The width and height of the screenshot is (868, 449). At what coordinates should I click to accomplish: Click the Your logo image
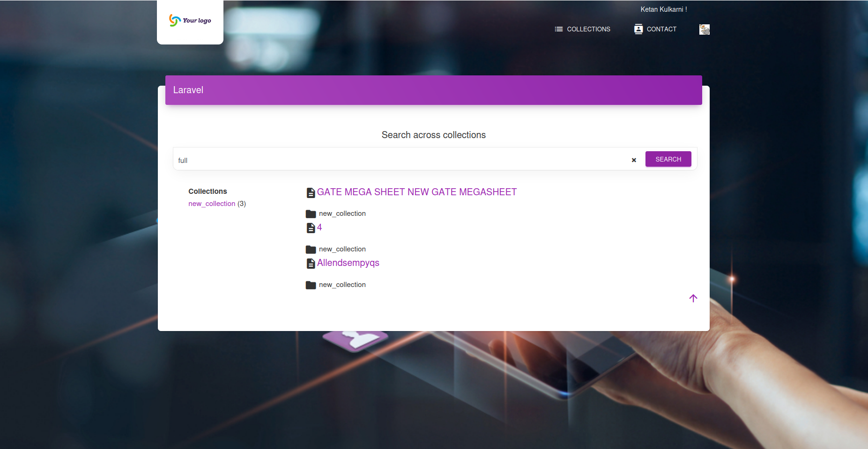click(x=189, y=20)
